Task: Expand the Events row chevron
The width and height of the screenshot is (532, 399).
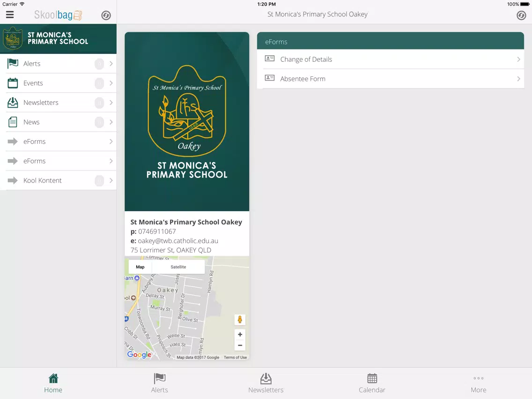Action: click(x=111, y=83)
